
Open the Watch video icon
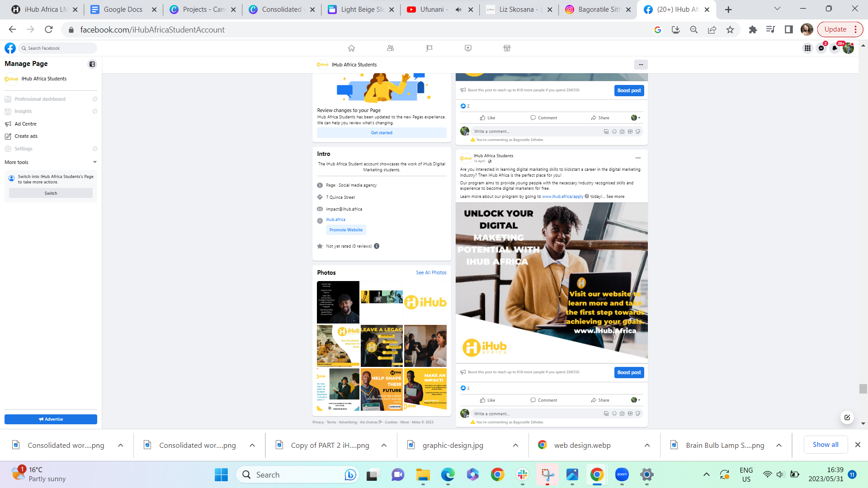pos(468,48)
